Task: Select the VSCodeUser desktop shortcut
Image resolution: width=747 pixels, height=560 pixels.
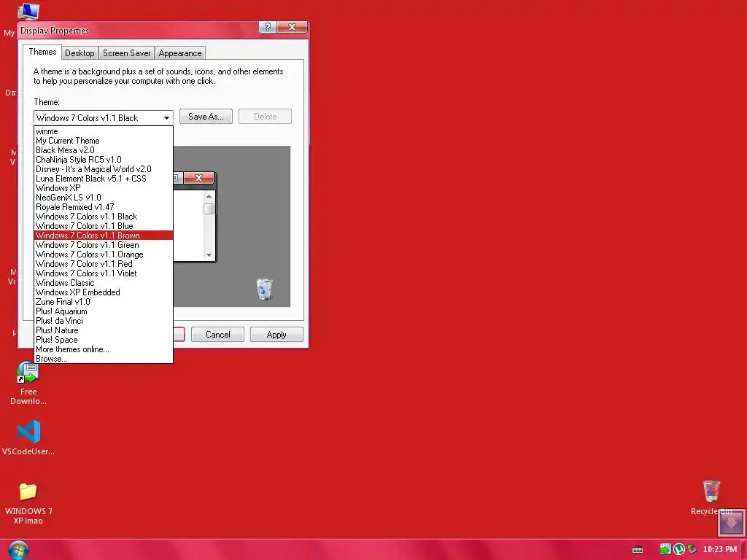Action: [28, 437]
